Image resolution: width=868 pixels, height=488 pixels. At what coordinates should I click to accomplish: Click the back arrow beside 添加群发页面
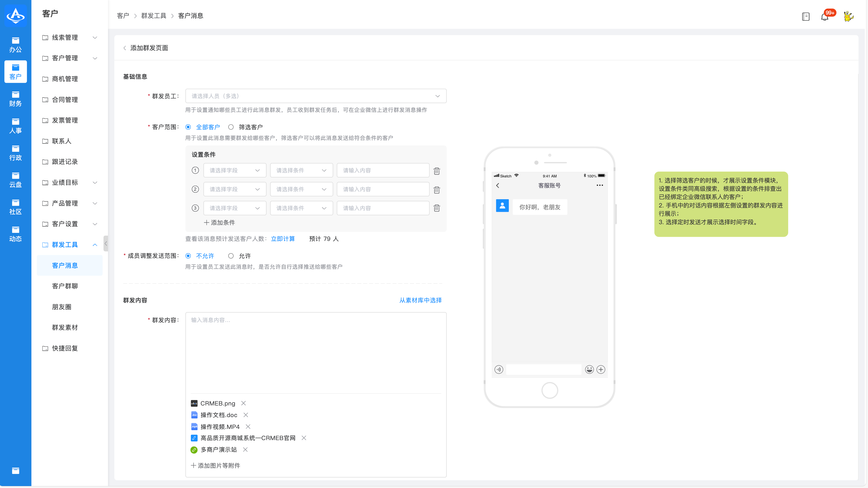click(125, 48)
